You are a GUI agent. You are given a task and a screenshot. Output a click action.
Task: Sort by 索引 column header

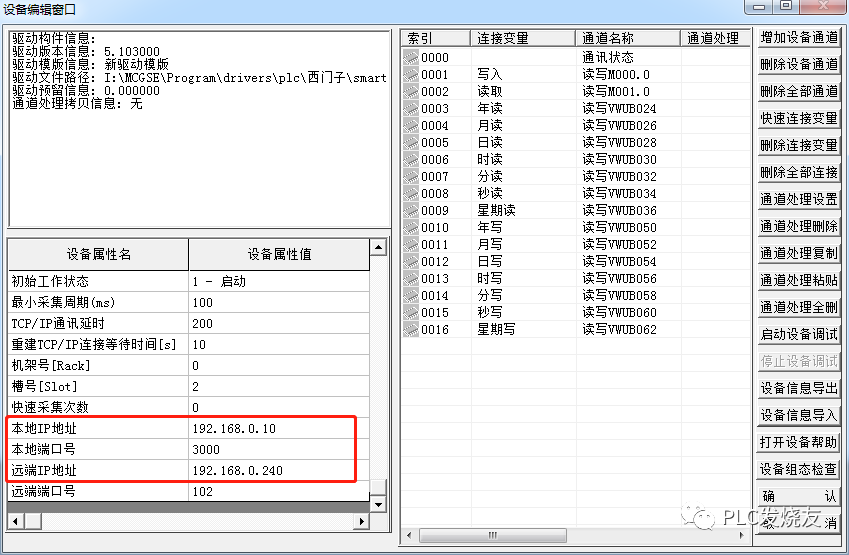tap(436, 38)
